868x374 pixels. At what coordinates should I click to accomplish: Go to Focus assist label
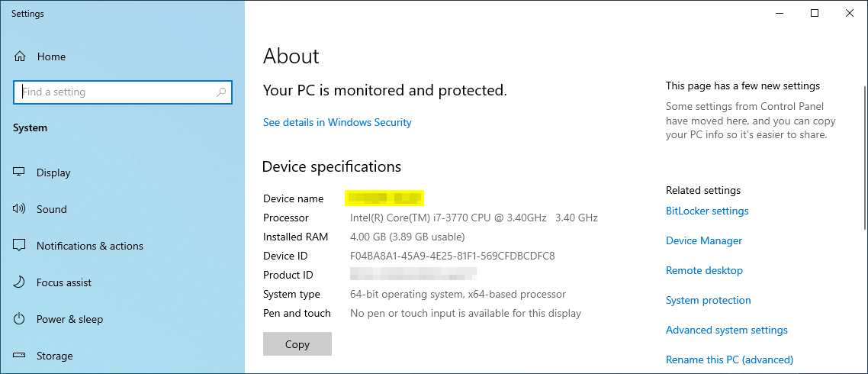(64, 282)
